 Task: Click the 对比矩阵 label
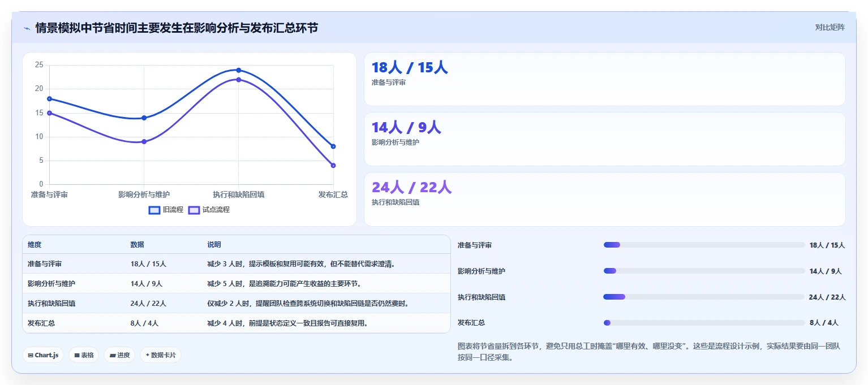click(830, 27)
